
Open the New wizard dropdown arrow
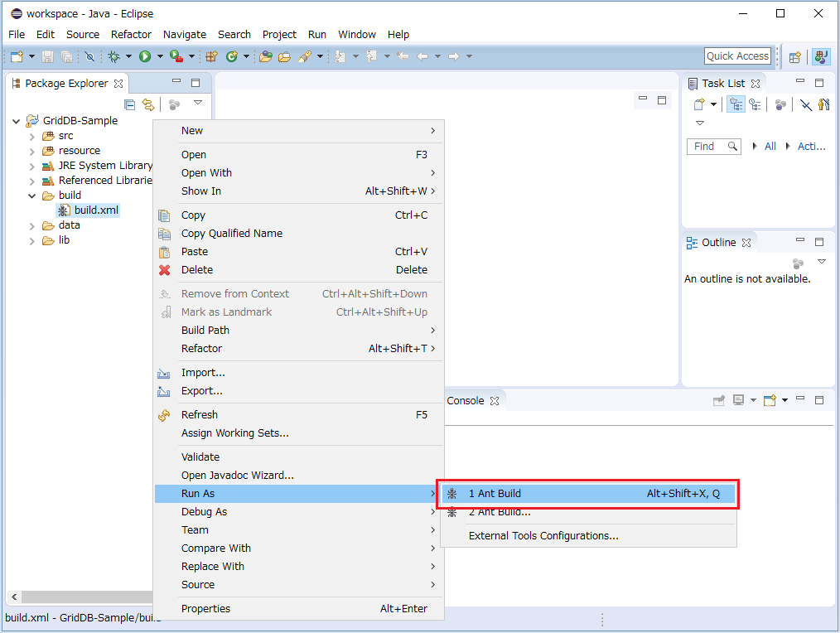pyautogui.click(x=31, y=56)
